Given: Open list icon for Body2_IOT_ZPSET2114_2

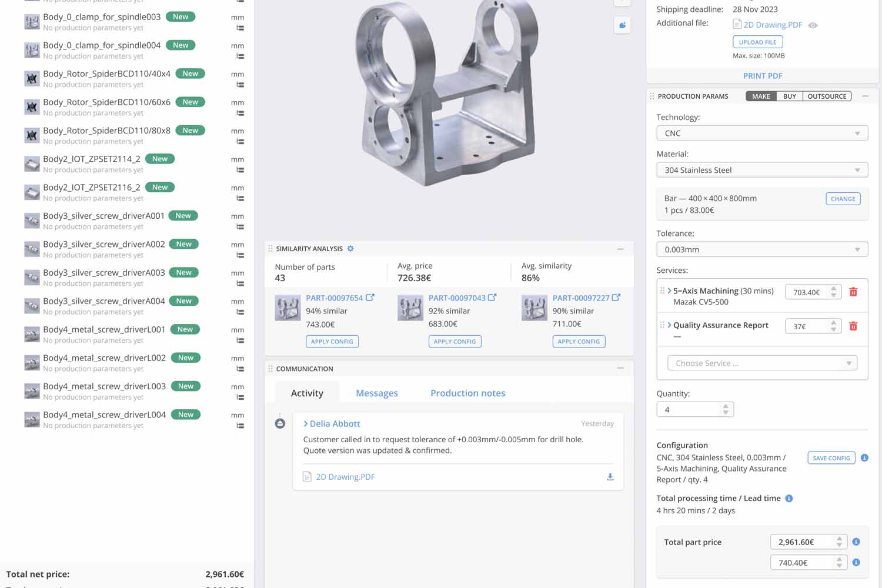Looking at the screenshot, I should pyautogui.click(x=240, y=170).
